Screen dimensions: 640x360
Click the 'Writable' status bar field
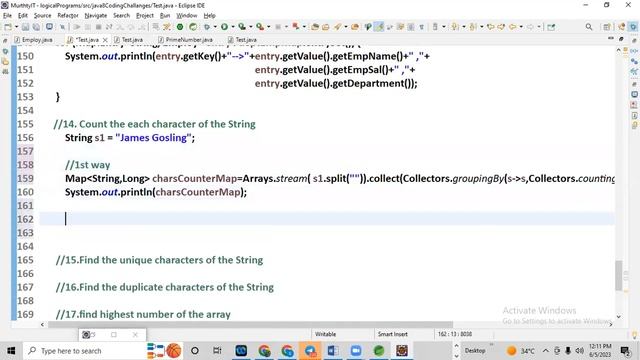pyautogui.click(x=325, y=334)
